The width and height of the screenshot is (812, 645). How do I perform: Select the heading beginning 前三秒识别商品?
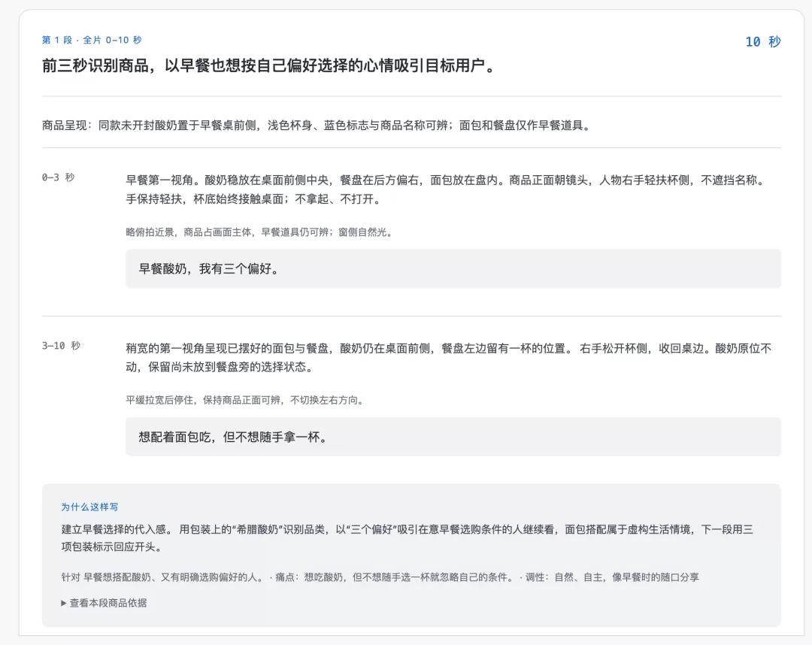(268, 65)
